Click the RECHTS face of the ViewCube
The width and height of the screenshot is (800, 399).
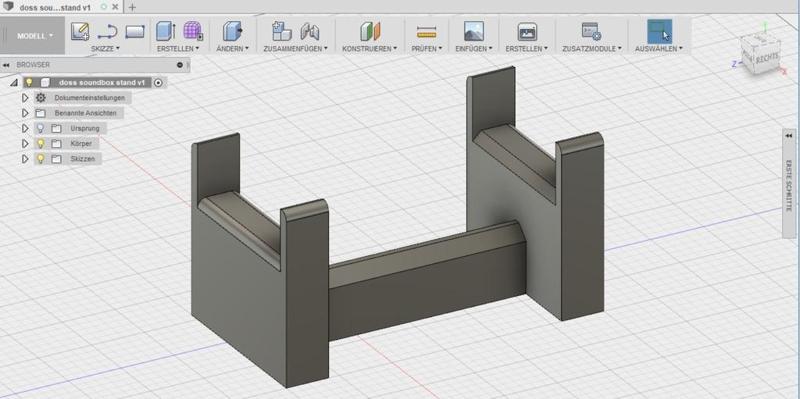click(x=766, y=57)
